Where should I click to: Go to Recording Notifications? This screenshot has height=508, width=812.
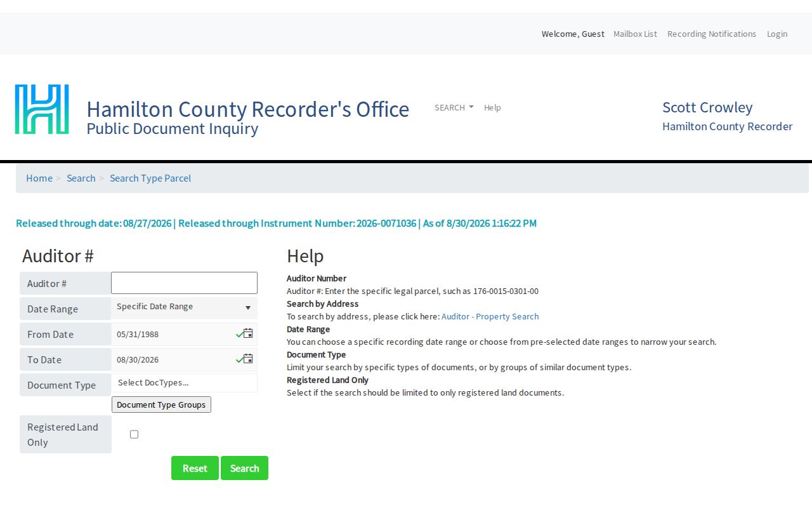pyautogui.click(x=712, y=34)
